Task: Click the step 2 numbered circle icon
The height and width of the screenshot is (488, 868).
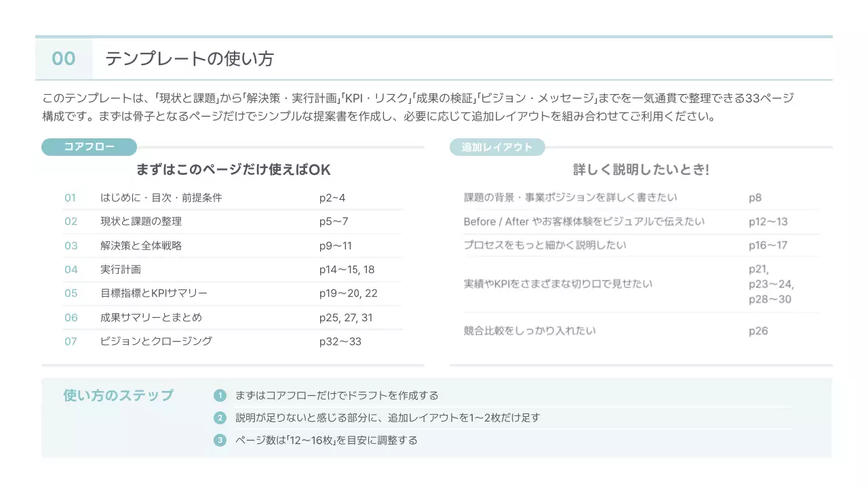Action: (x=219, y=417)
